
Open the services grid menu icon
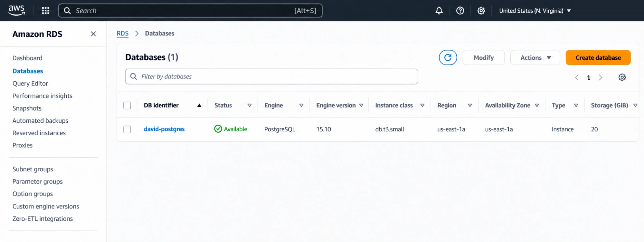click(x=46, y=11)
